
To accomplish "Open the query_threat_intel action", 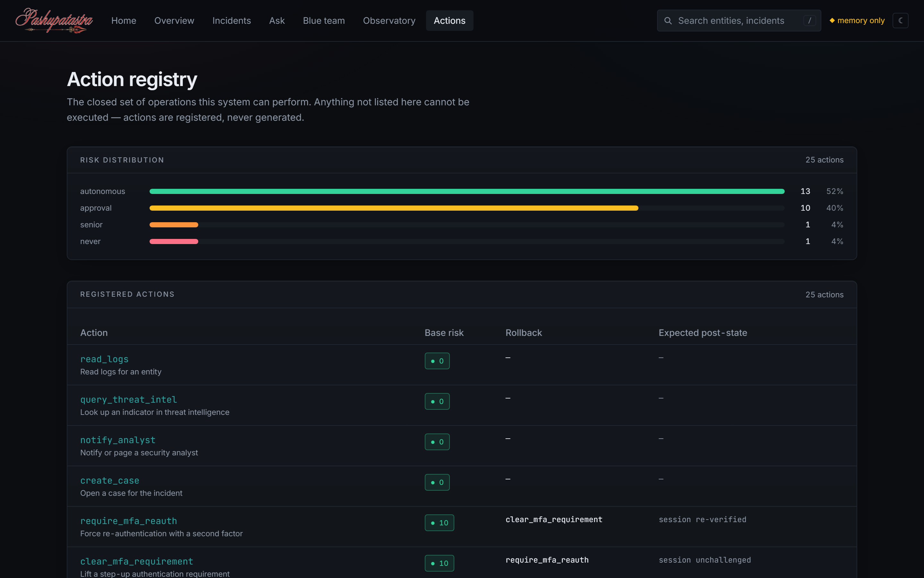I will pos(129,400).
